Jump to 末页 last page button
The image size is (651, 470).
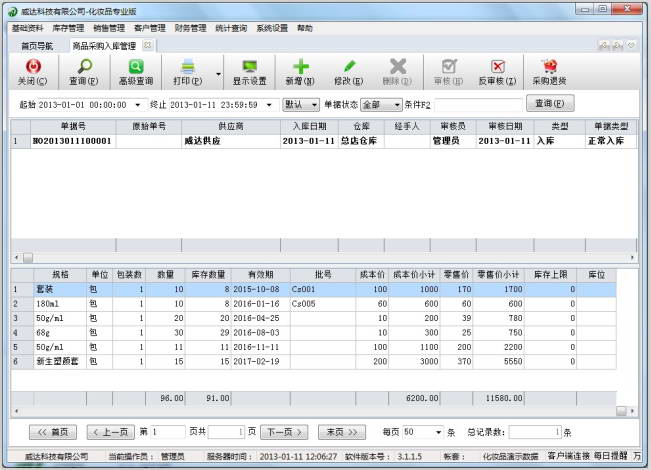(x=342, y=432)
